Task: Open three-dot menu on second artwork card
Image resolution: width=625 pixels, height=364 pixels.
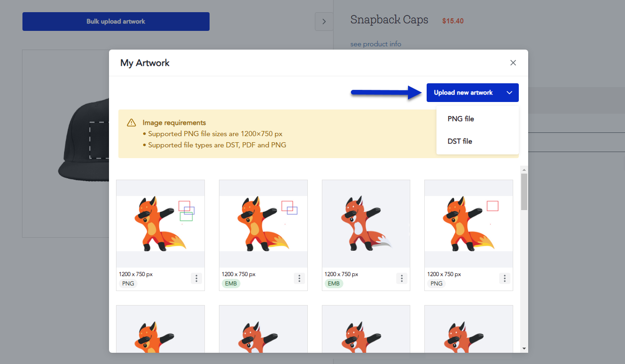Action: coord(299,278)
